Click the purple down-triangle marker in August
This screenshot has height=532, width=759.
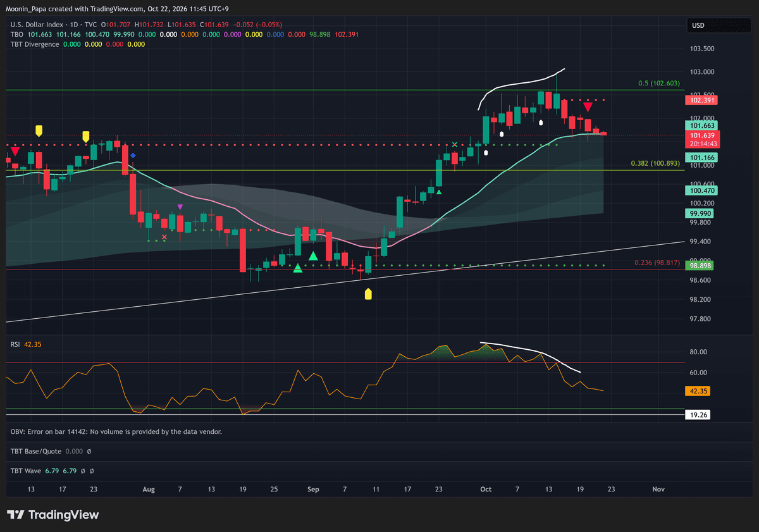180,207
